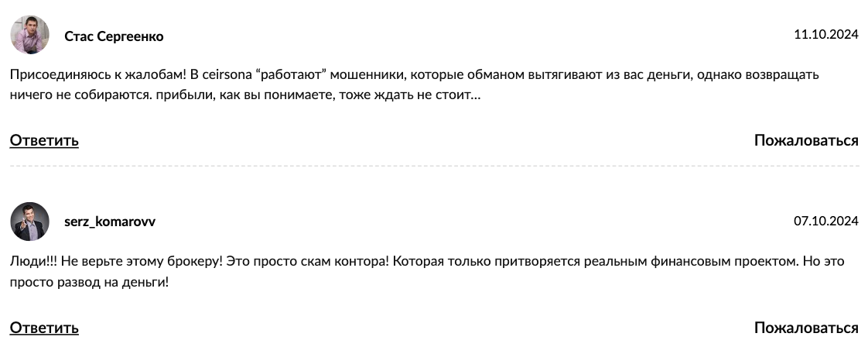The image size is (868, 347).
Task: Click the 11.10.2024 comment date
Action: [826, 34]
